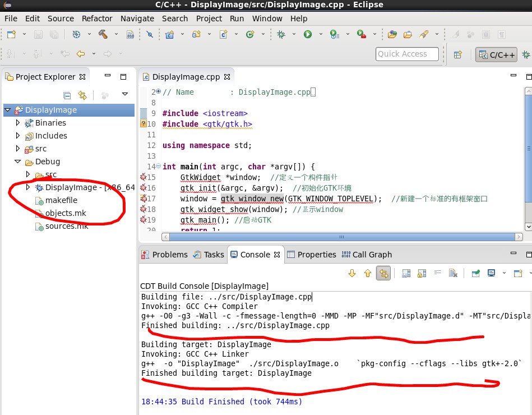Click the Build hammer icon in toolbar
Screen dimensions: 532x415
[x=103, y=34]
